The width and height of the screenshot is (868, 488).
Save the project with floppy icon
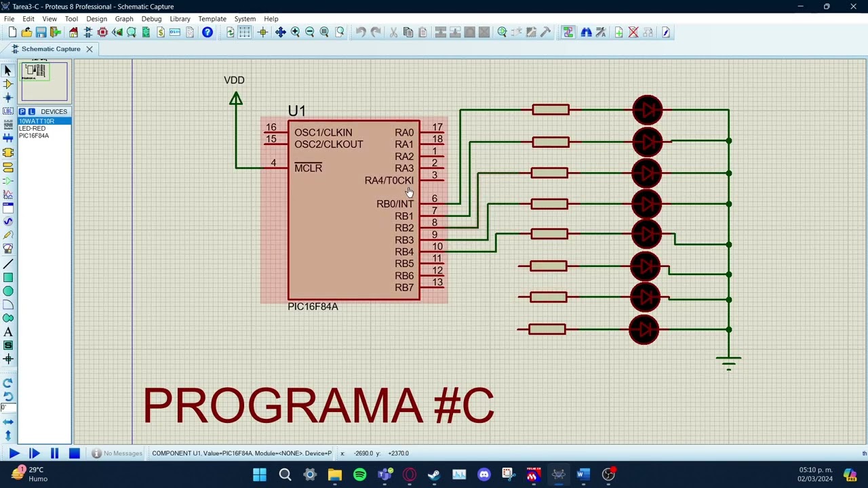tap(41, 33)
